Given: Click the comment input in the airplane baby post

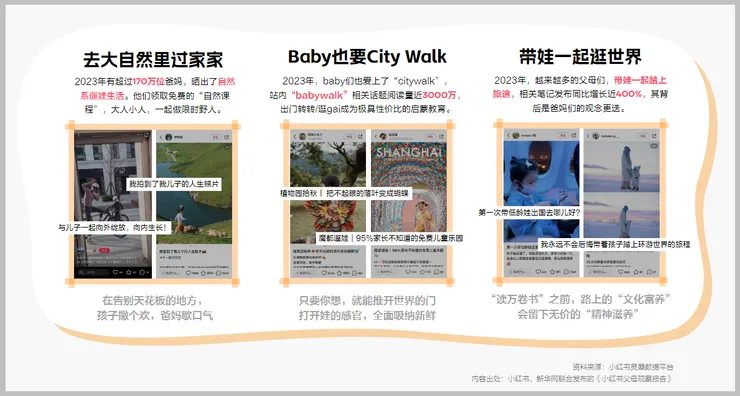Looking at the screenshot, I should (x=519, y=271).
